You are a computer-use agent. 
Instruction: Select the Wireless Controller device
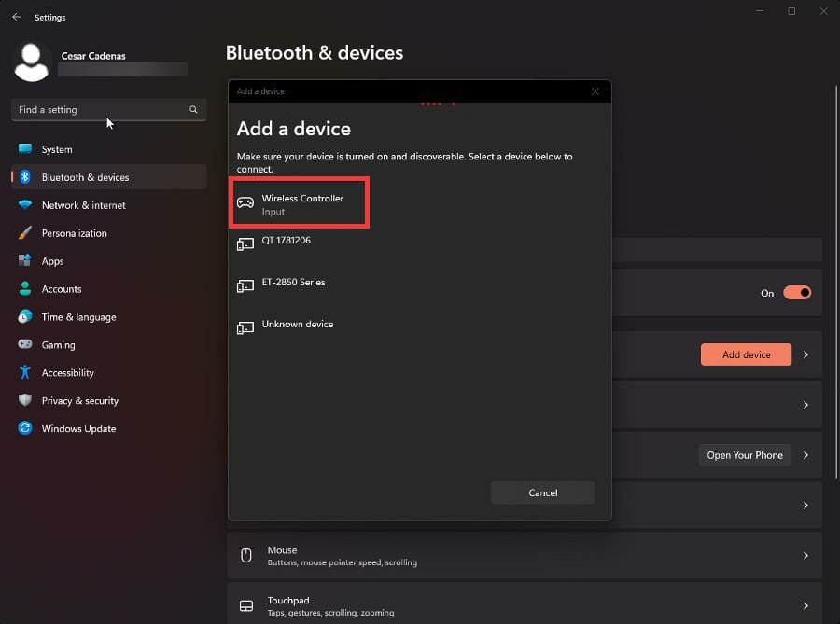click(x=299, y=202)
